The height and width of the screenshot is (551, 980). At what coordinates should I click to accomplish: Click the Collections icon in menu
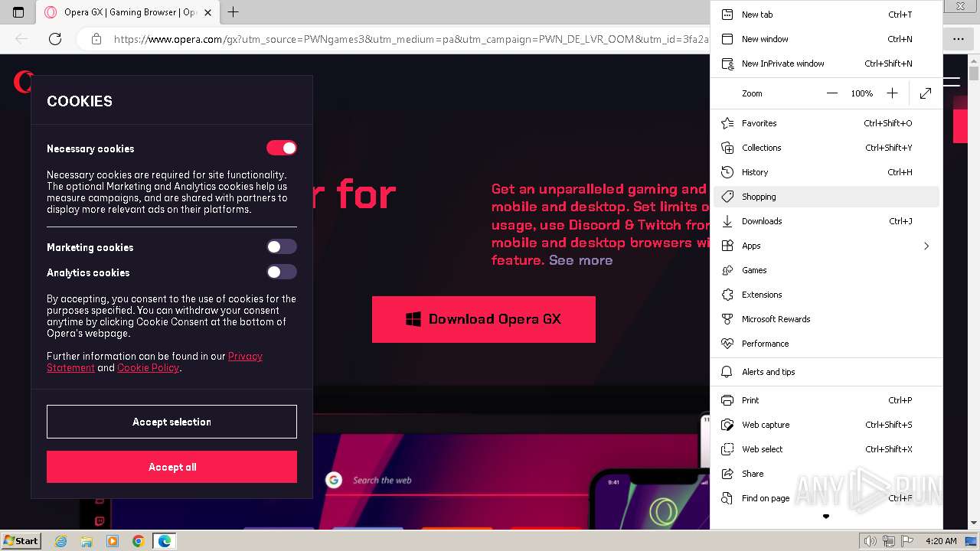click(727, 148)
